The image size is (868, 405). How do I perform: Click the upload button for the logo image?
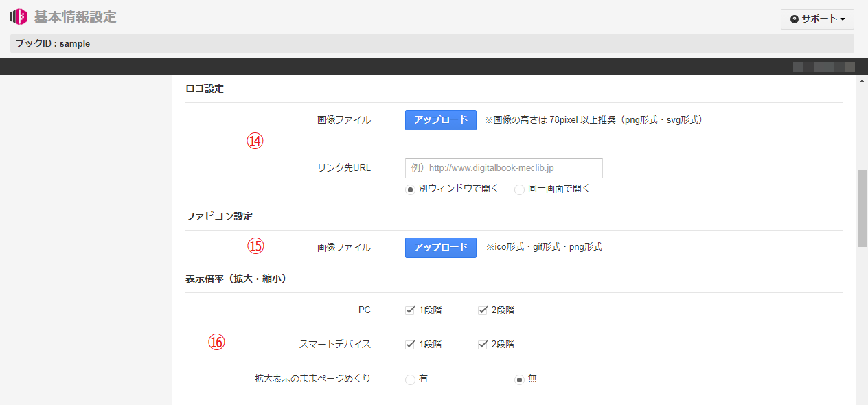click(x=440, y=120)
